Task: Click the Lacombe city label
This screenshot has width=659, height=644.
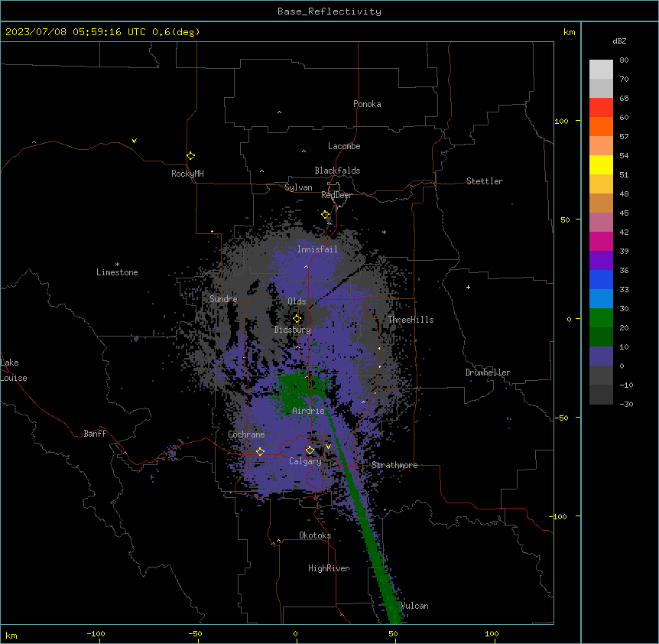Action: (x=344, y=146)
